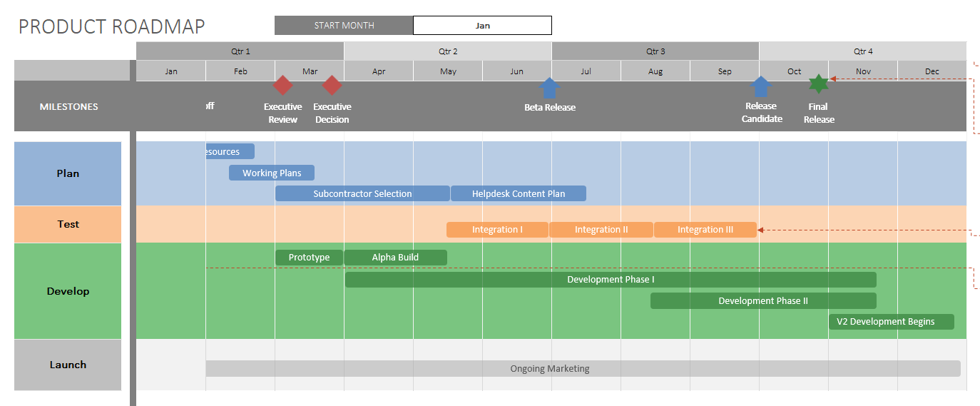Click the Development Phase II bar
Screen dimensions: 980x406
point(763,301)
